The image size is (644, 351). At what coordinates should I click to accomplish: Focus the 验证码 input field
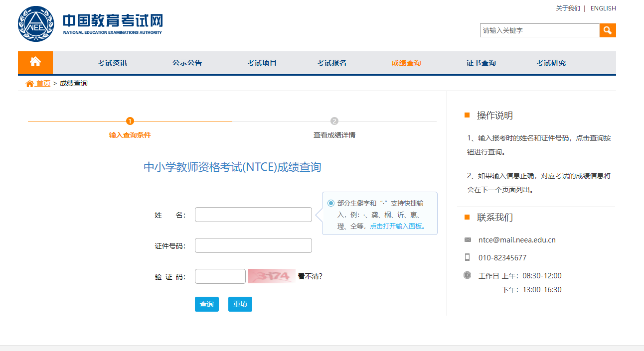click(220, 276)
